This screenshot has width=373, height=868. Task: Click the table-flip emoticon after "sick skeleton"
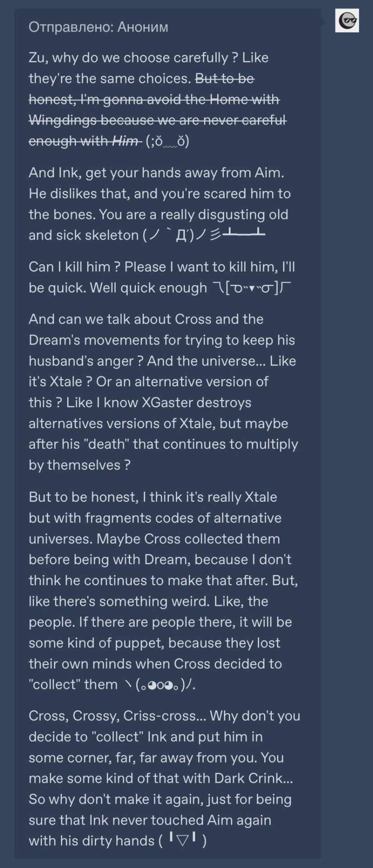204,235
